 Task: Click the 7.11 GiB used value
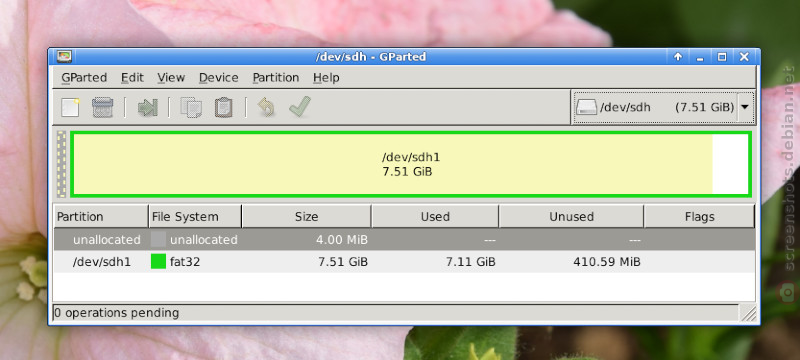coord(470,262)
